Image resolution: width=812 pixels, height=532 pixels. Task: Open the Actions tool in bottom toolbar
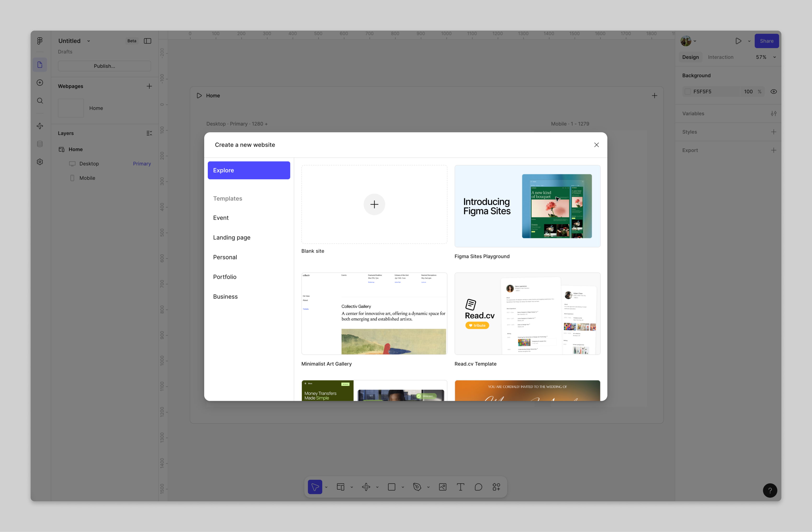click(496, 487)
